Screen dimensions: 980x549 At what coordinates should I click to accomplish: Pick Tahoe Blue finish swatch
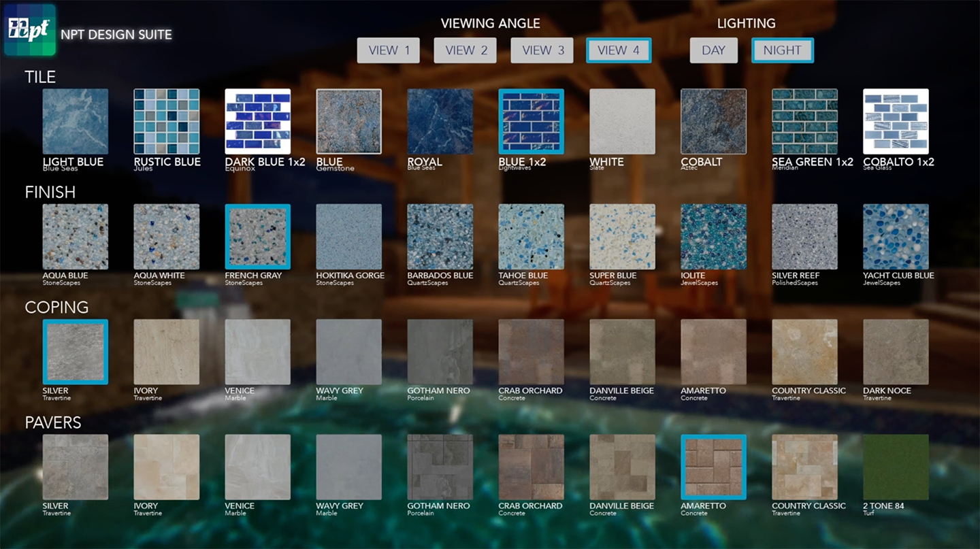(x=532, y=237)
